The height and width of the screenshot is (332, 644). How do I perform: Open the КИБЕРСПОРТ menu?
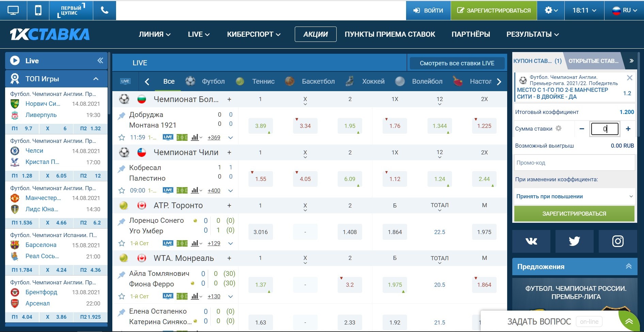254,34
